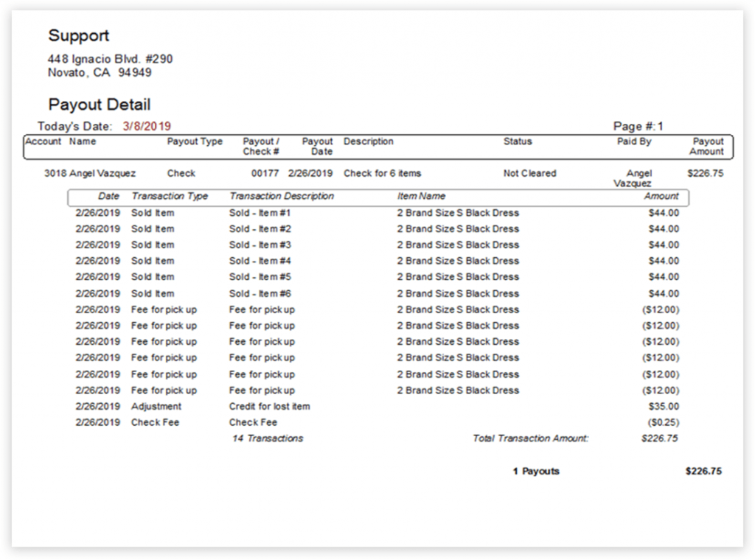The width and height of the screenshot is (755, 560).
Task: Click the 14 Transactions summary text
Action: [268, 438]
